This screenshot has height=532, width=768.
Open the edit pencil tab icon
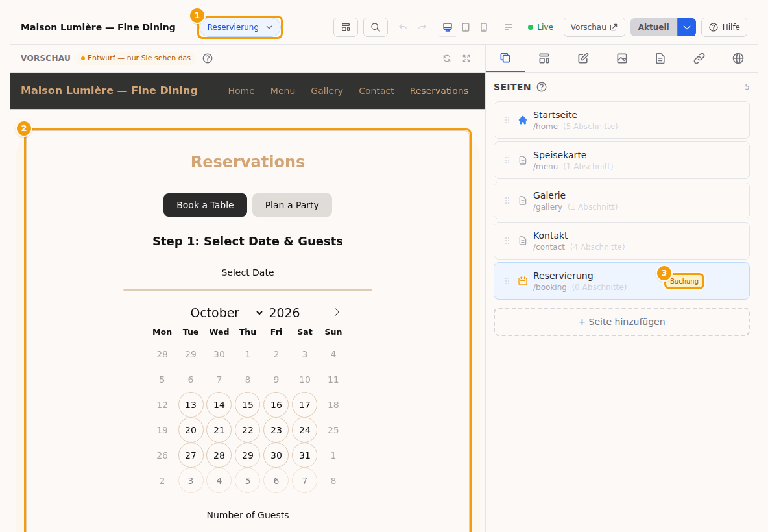(x=583, y=58)
